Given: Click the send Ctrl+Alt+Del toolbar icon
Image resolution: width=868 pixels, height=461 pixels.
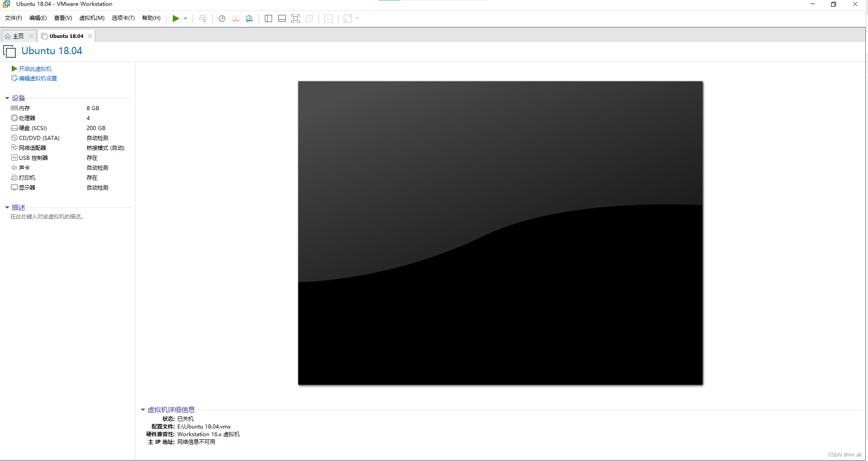Looking at the screenshot, I should tap(203, 19).
